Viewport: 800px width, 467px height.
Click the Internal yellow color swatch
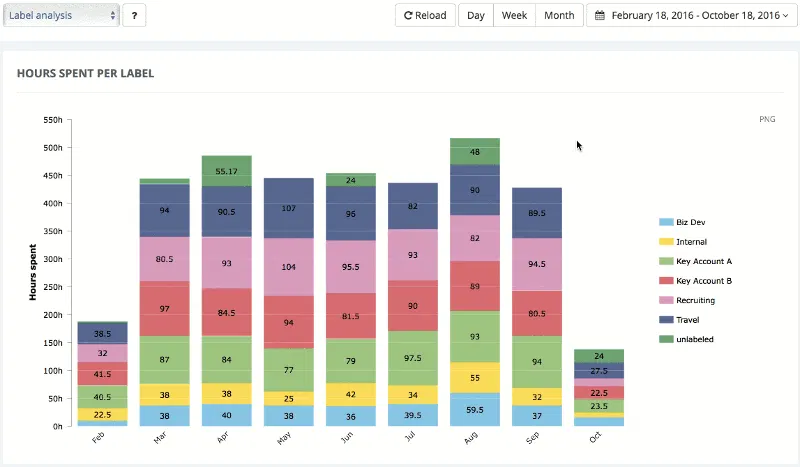(x=666, y=241)
